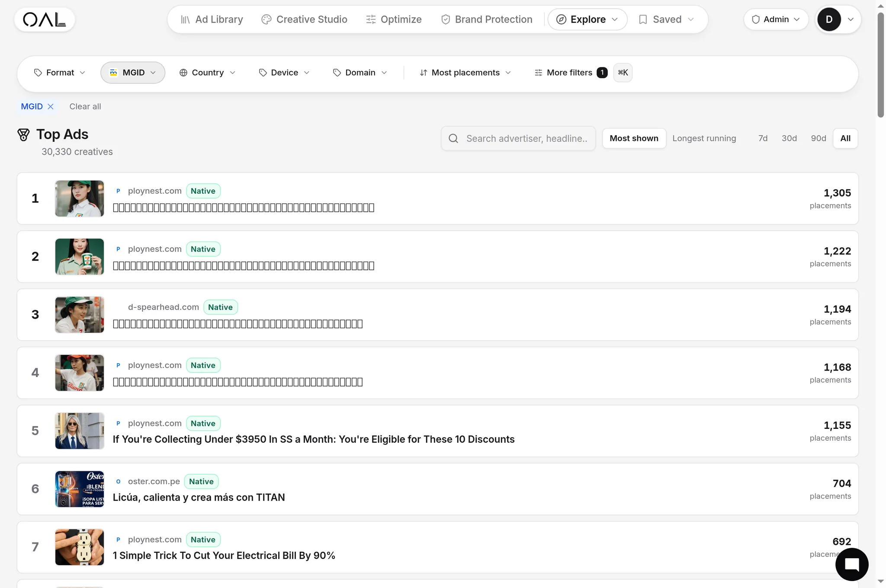The height and width of the screenshot is (588, 886).
Task: Open More filters panel
Action: tap(571, 73)
